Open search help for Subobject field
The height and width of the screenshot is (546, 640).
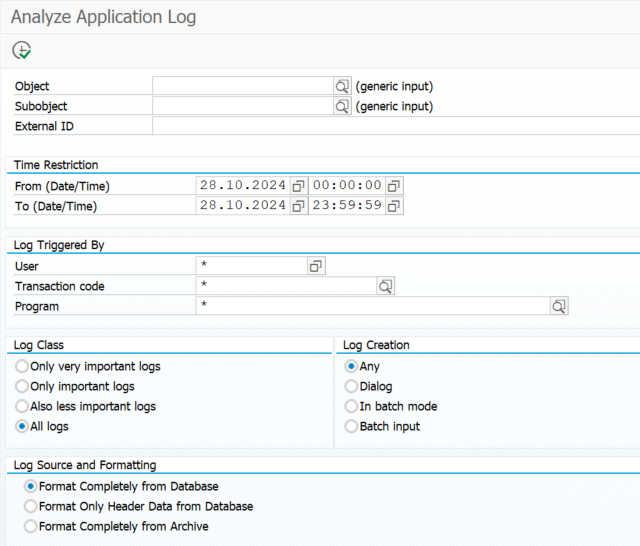click(342, 106)
